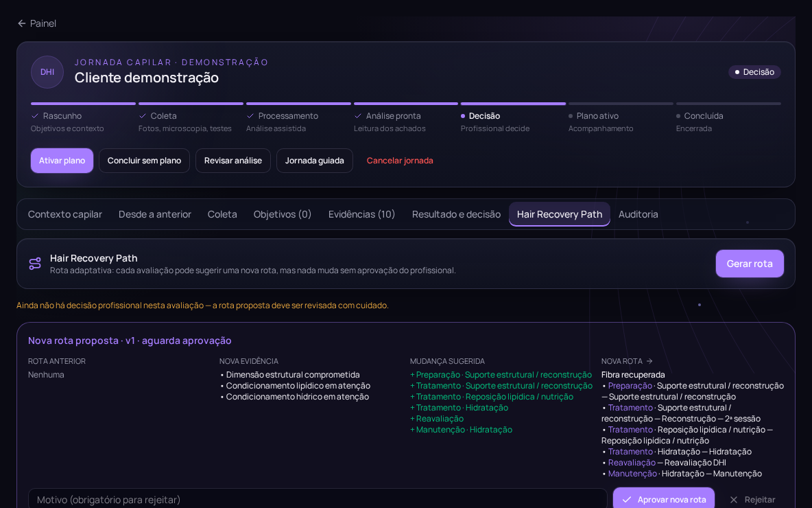Start the Jornada guiada
The width and height of the screenshot is (812, 508).
pos(314,161)
